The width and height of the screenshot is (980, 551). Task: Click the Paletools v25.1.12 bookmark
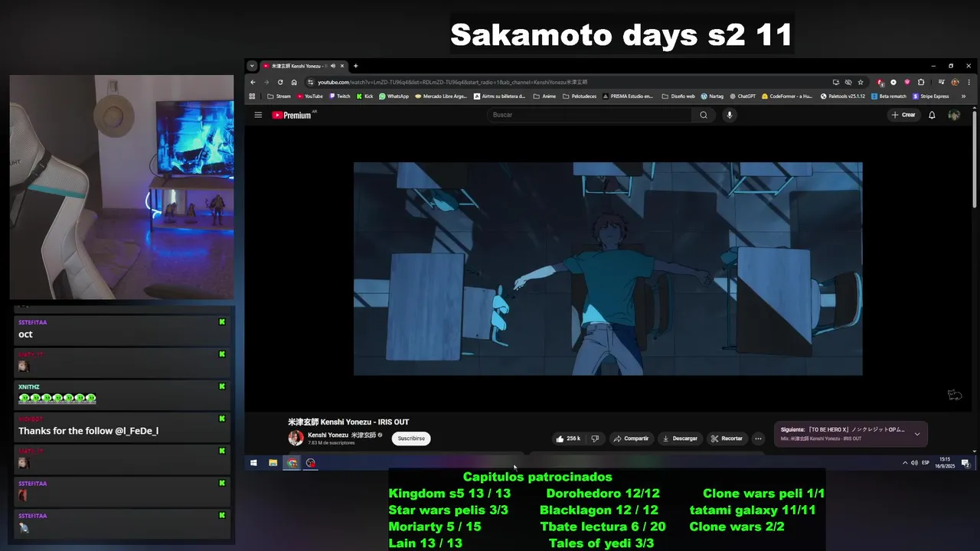pyautogui.click(x=842, y=96)
